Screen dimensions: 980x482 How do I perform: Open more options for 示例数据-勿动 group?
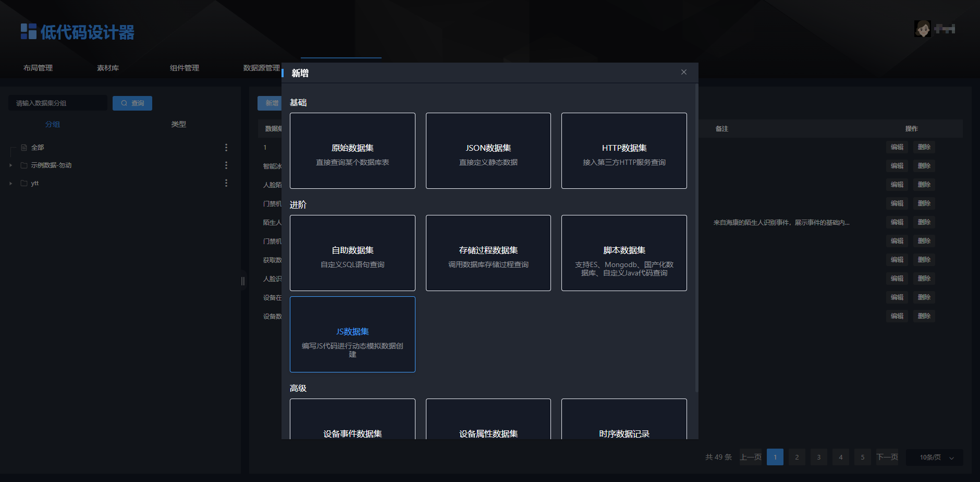226,165
